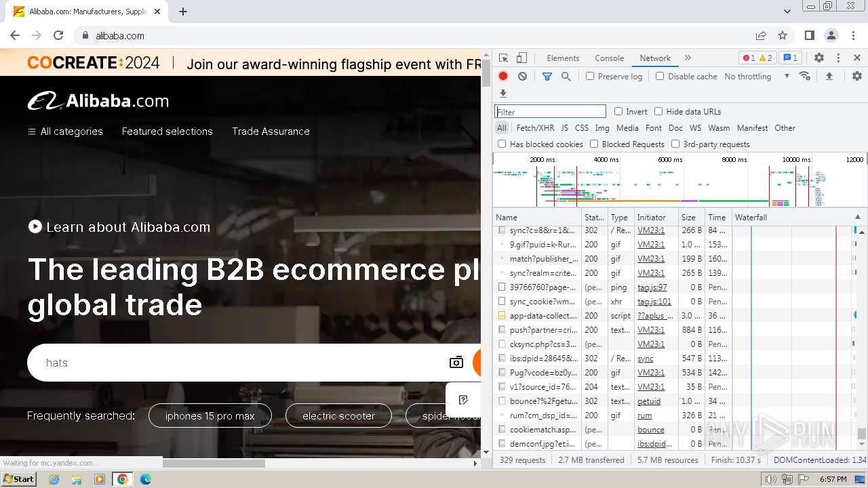Toggle the Chrome side panel icon
The height and width of the screenshot is (488, 868).
point(810,36)
